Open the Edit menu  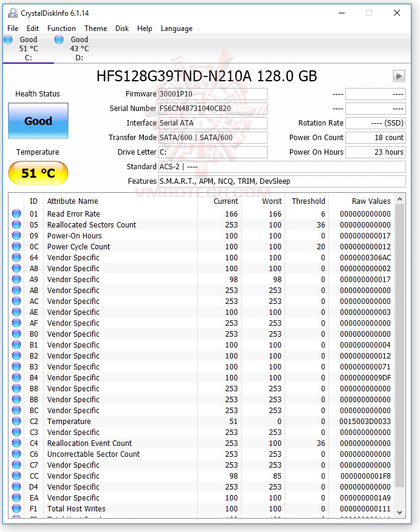pyautogui.click(x=33, y=29)
